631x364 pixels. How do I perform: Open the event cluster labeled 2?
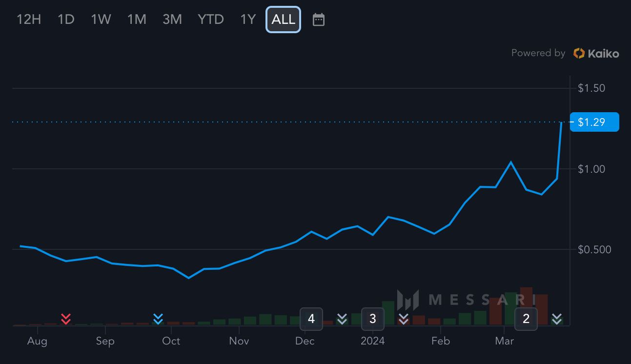(x=526, y=319)
